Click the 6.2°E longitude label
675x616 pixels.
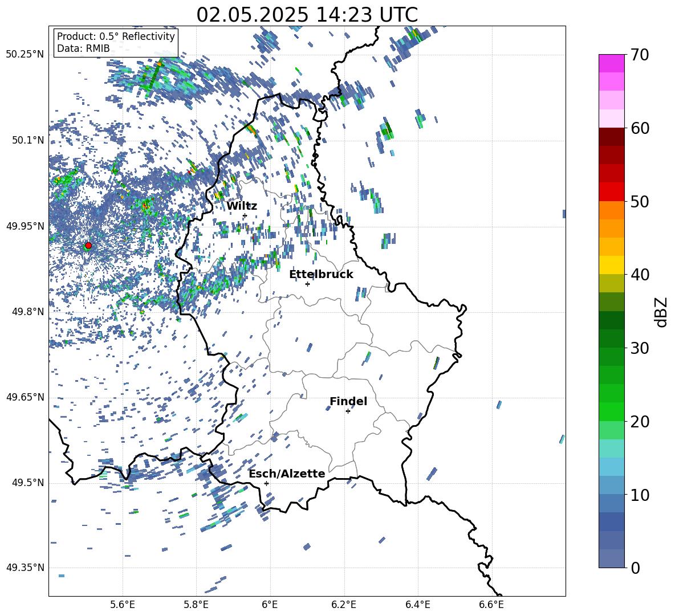click(344, 605)
